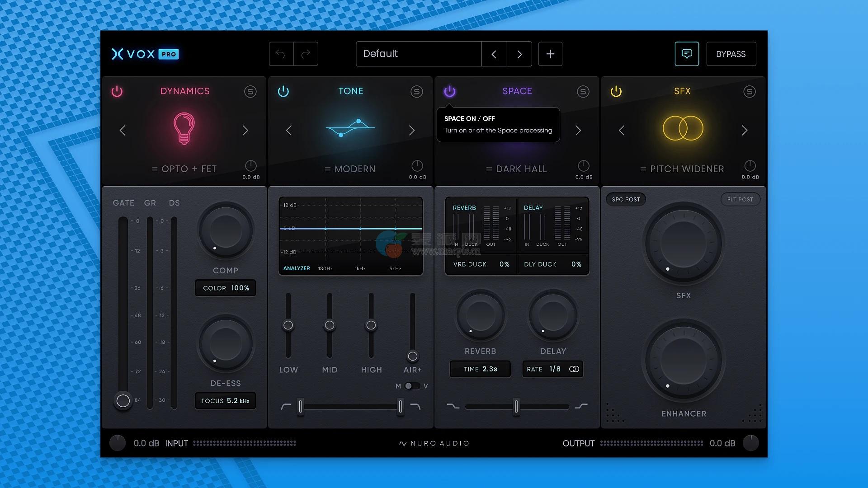Image resolution: width=868 pixels, height=488 pixels.
Task: Click the undo arrow icon
Action: coord(281,54)
